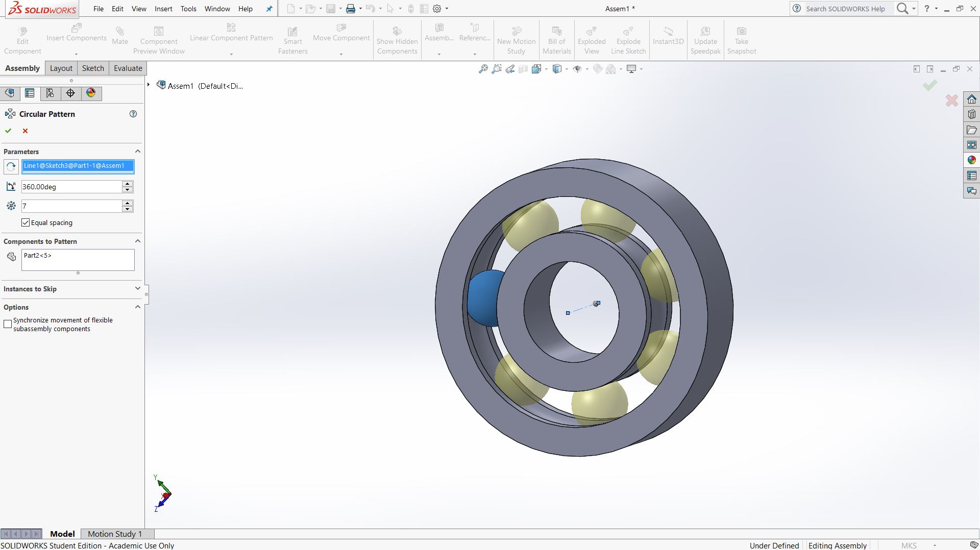Open the Appearances icon in right task pane
This screenshot has height=550, width=980.
(971, 160)
